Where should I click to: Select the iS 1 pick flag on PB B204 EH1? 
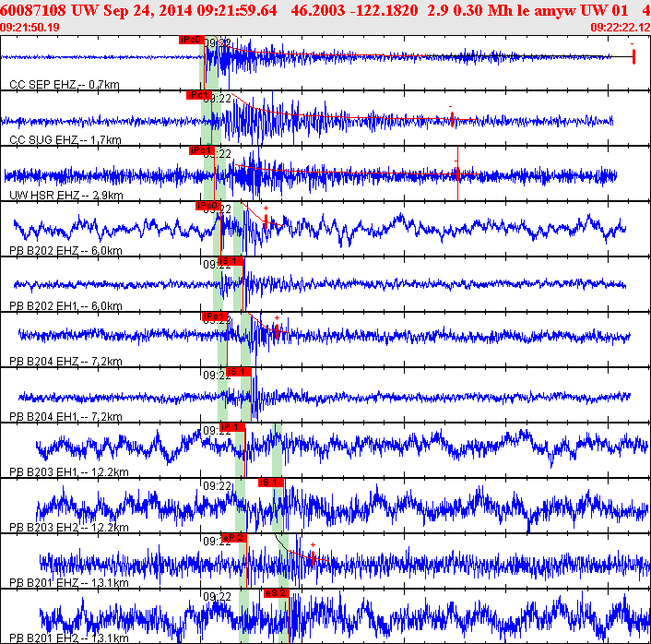(239, 372)
